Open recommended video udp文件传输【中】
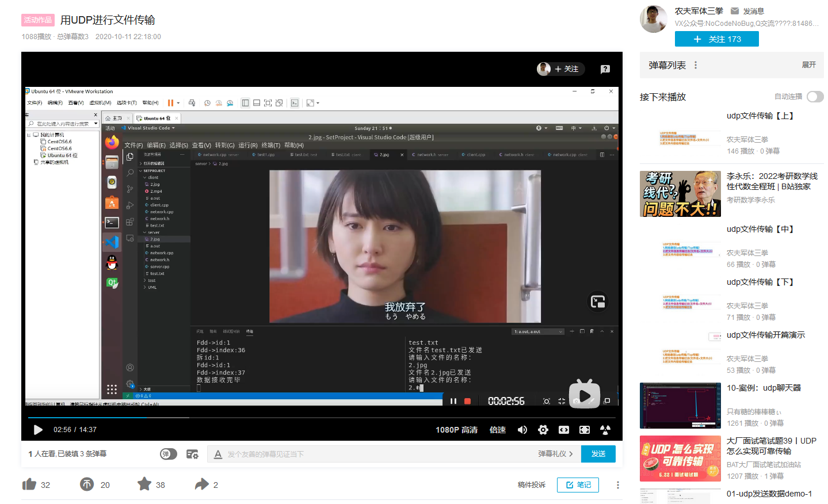 coord(761,229)
